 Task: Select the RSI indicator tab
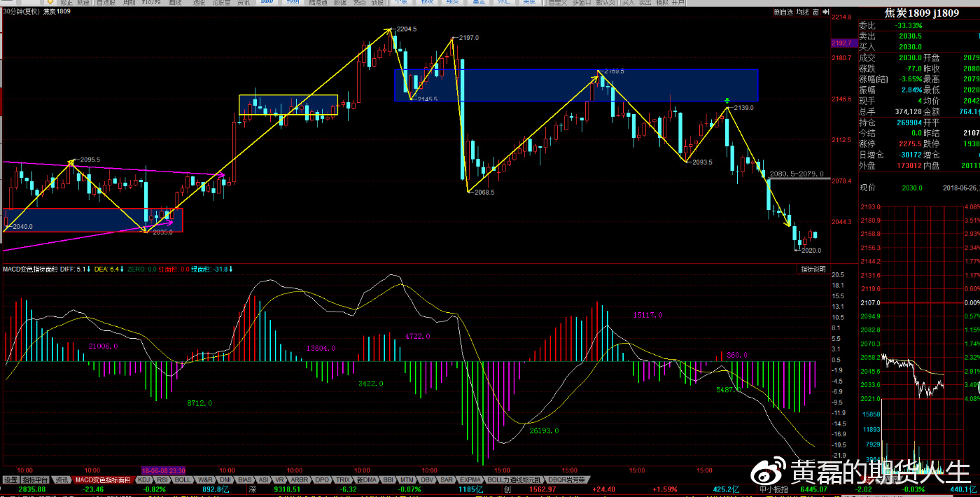pyautogui.click(x=162, y=479)
